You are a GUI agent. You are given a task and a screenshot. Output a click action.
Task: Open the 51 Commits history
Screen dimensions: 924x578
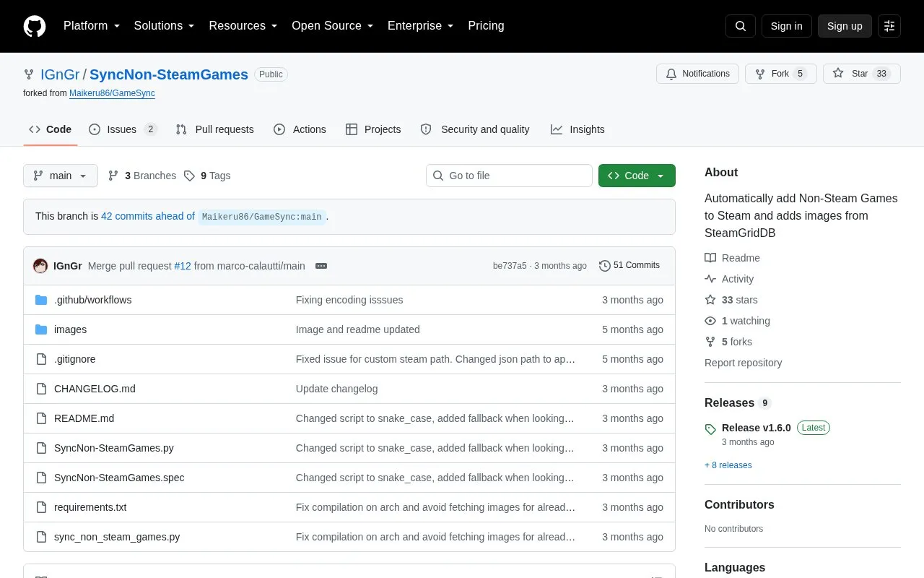coord(629,266)
